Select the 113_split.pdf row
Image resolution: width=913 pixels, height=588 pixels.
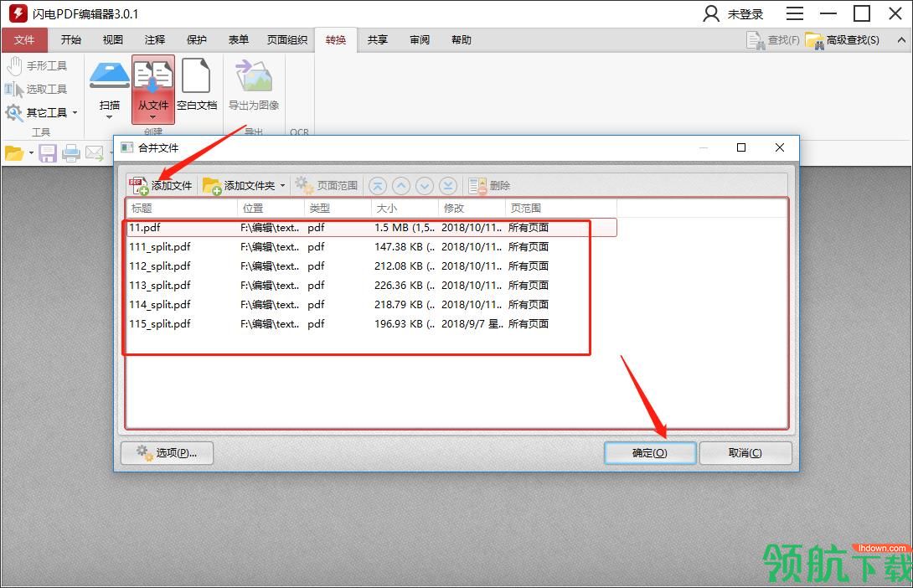372,286
